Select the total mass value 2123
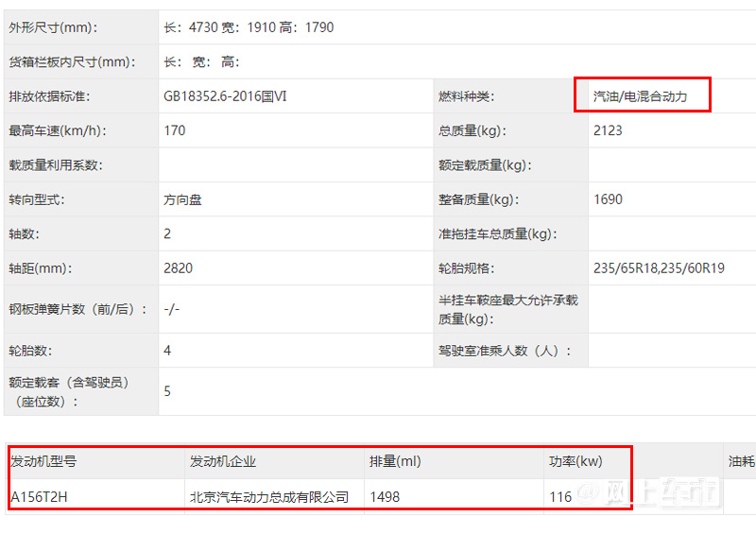Screen dimensions: 756x534 608,130
